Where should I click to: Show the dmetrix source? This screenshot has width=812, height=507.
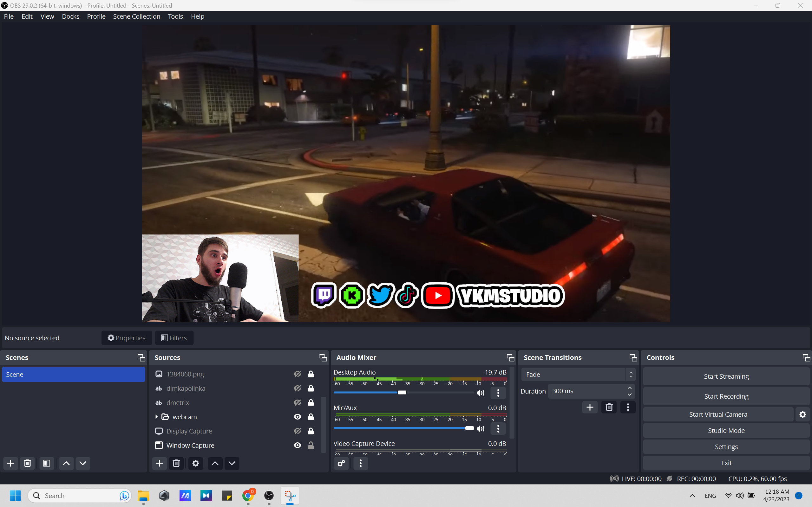point(297,402)
